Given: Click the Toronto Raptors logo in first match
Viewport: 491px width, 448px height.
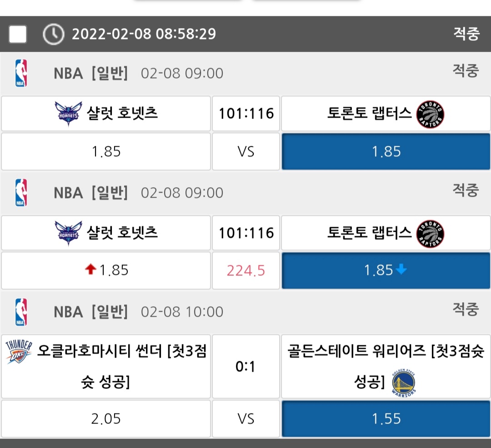Looking at the screenshot, I should [430, 114].
